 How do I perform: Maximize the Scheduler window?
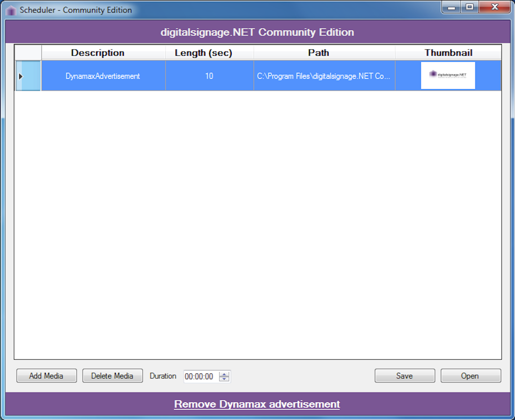pyautogui.click(x=470, y=7)
